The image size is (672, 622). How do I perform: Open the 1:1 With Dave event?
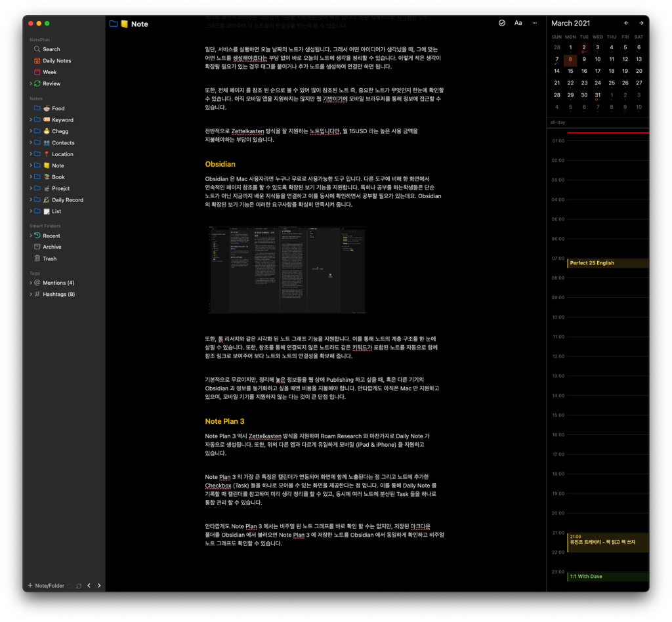pos(608,577)
